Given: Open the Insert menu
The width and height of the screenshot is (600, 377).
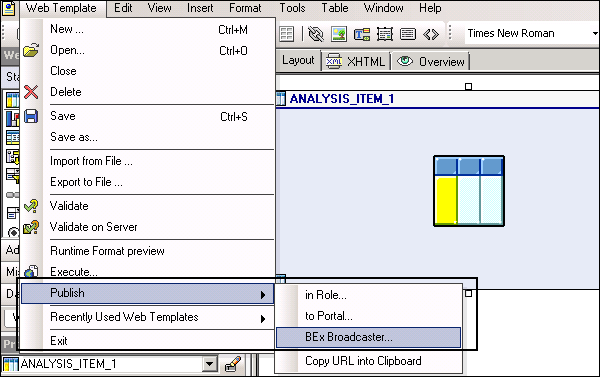Looking at the screenshot, I should 200,8.
